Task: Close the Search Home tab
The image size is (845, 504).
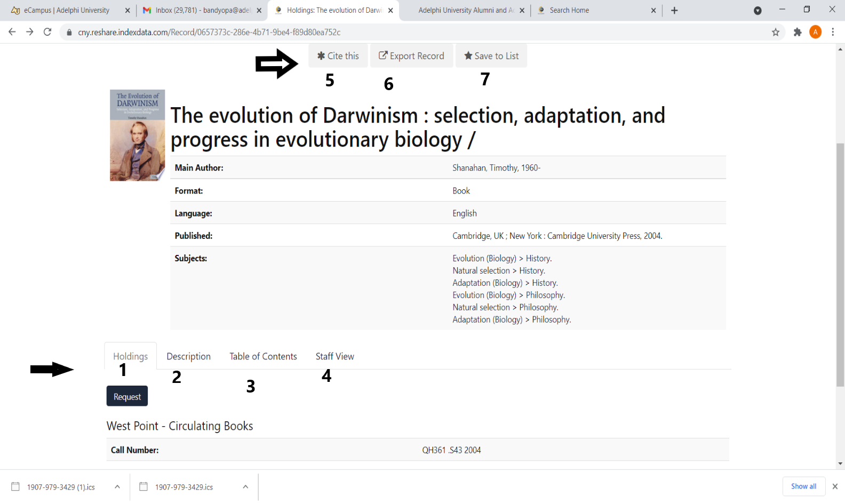Action: click(653, 10)
